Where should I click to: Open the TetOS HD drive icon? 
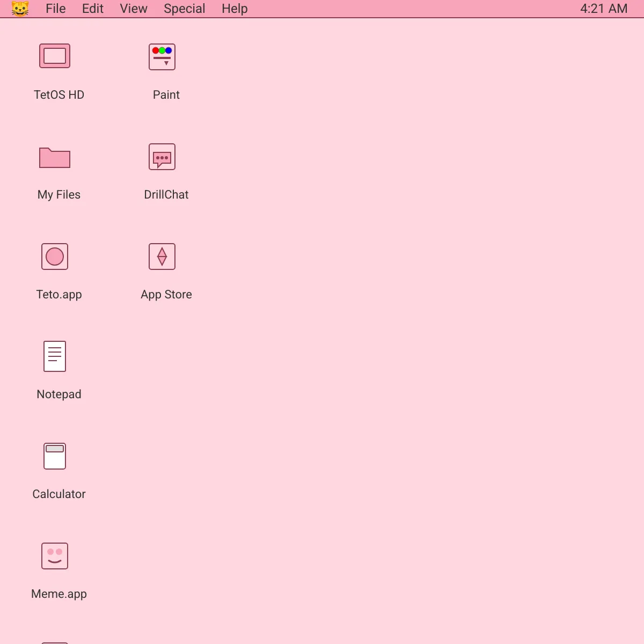pyautogui.click(x=55, y=56)
